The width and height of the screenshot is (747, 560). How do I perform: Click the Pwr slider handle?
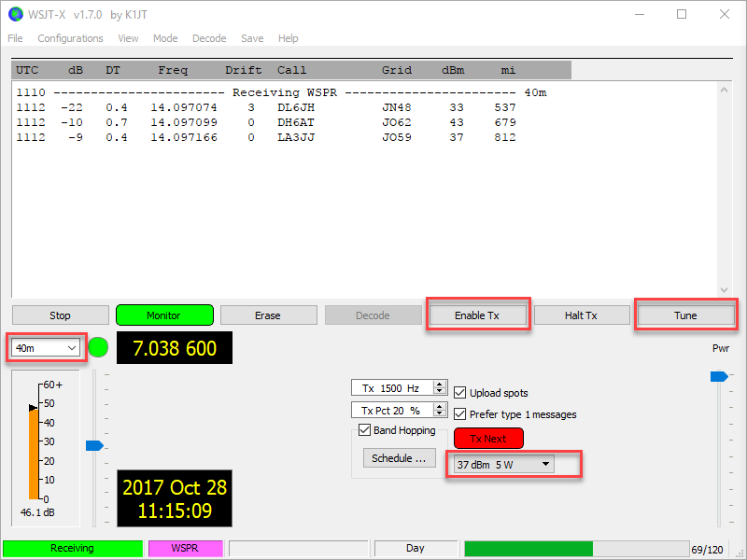click(x=719, y=377)
